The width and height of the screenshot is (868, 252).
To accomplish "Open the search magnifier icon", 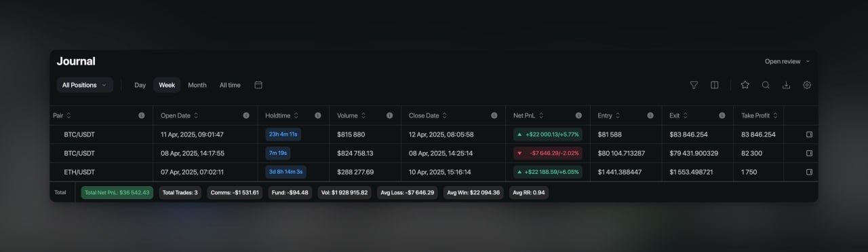I will pyautogui.click(x=766, y=85).
